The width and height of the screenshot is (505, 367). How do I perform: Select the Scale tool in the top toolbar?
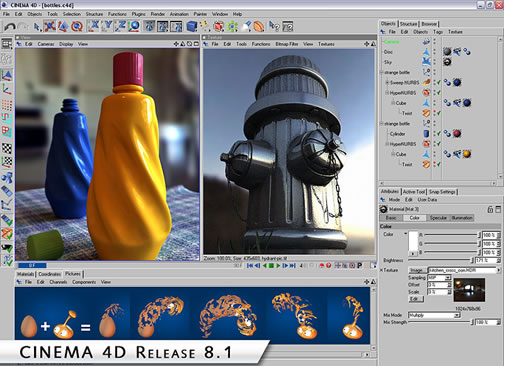[x=63, y=26]
